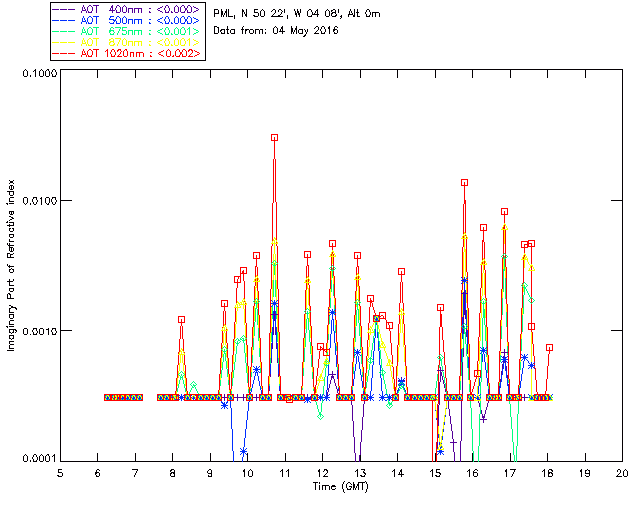Click the x-axis tick label 11
This screenshot has height=512, width=640.
coord(285,473)
